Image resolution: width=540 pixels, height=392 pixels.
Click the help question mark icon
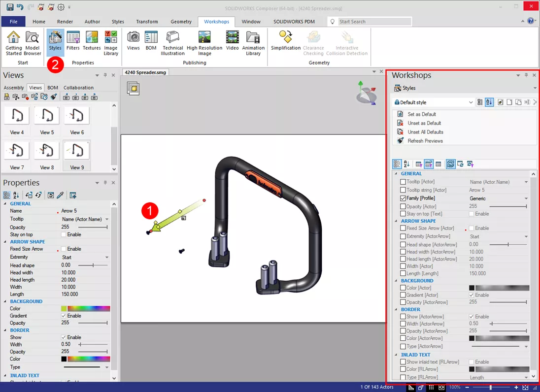(531, 21)
